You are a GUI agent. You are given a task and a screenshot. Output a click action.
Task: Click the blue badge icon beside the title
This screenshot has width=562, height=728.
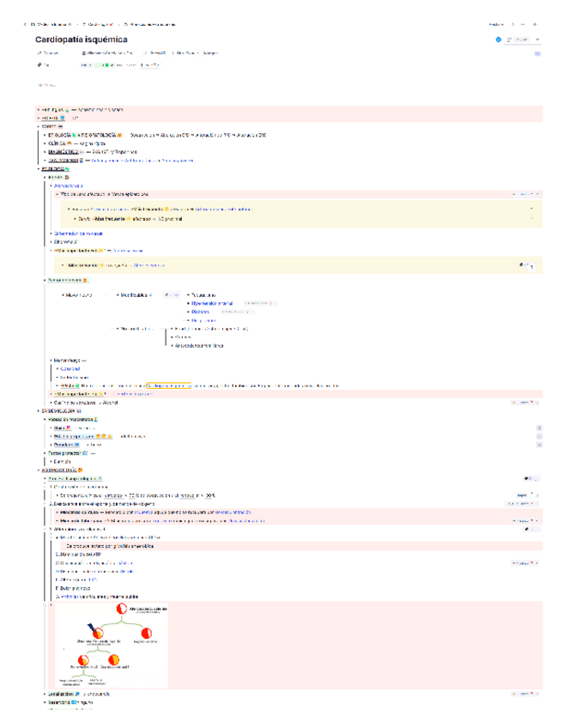coord(499,39)
